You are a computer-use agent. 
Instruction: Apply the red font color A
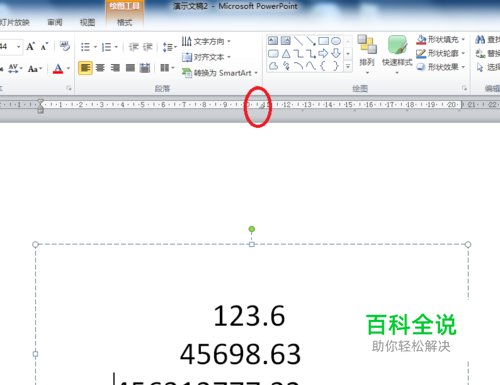(58, 69)
